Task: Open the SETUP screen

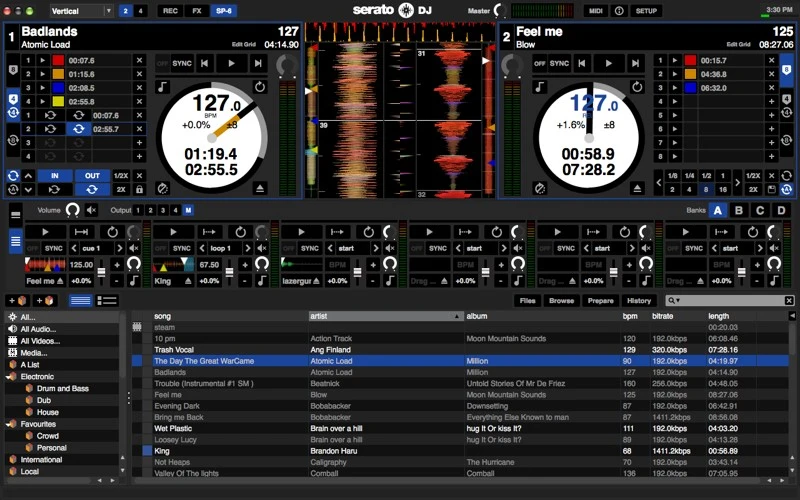Action: click(647, 10)
